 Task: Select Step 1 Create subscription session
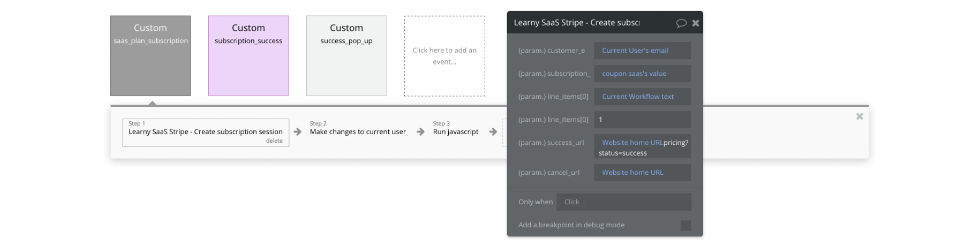click(x=205, y=132)
